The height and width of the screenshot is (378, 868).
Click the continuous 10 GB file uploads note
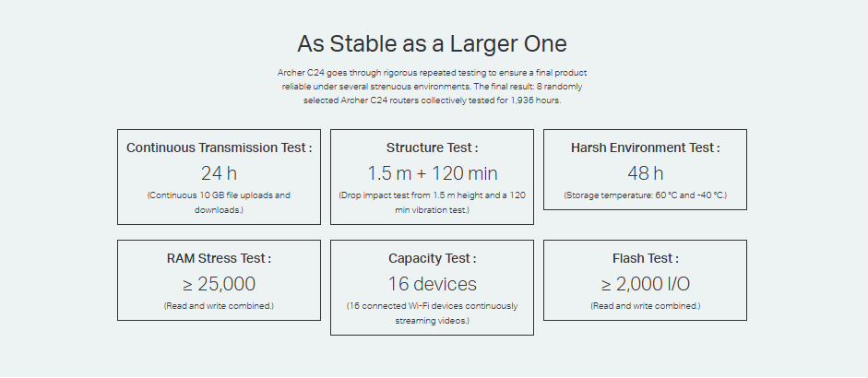tap(219, 202)
